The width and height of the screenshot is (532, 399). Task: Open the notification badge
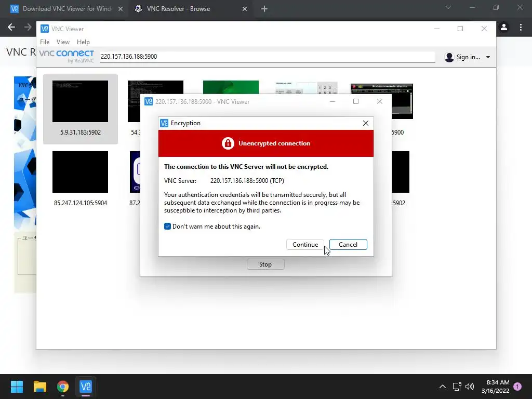tap(517, 387)
